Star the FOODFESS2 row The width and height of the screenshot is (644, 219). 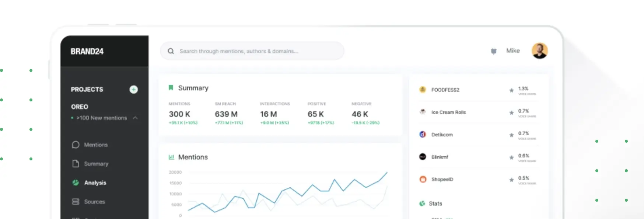click(x=511, y=90)
